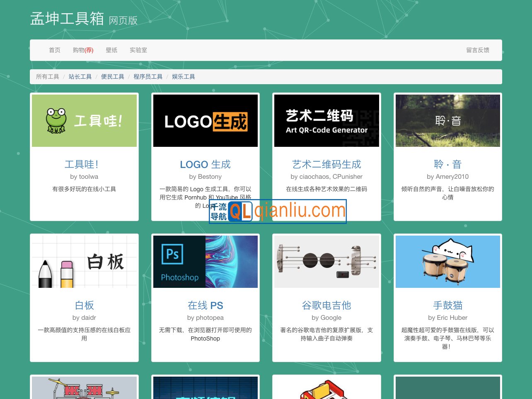Open the 程序员工具 category

point(148,76)
